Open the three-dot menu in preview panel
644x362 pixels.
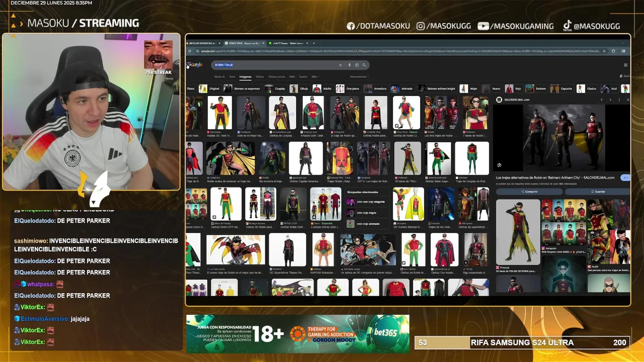pos(619,100)
